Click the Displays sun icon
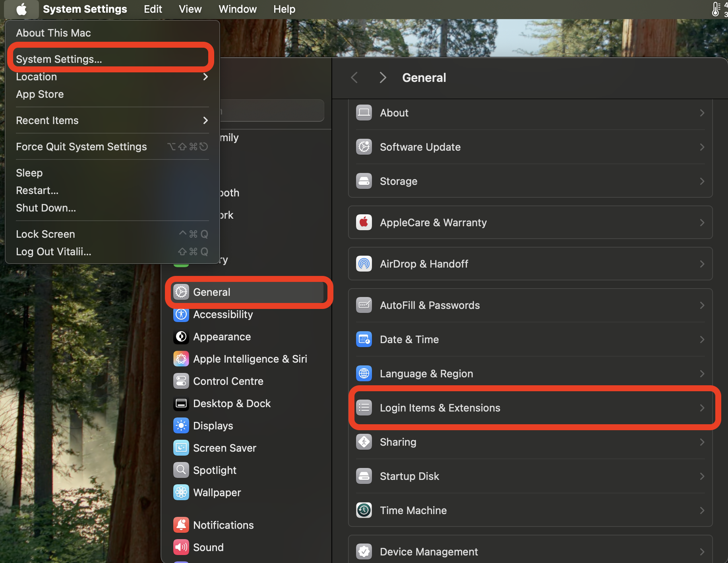 click(181, 425)
